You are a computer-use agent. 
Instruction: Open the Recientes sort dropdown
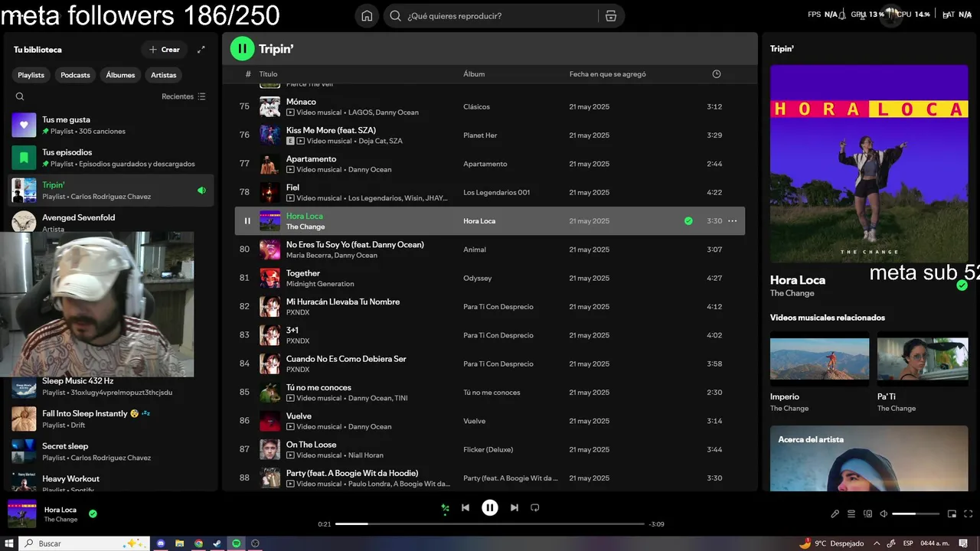(x=184, y=96)
